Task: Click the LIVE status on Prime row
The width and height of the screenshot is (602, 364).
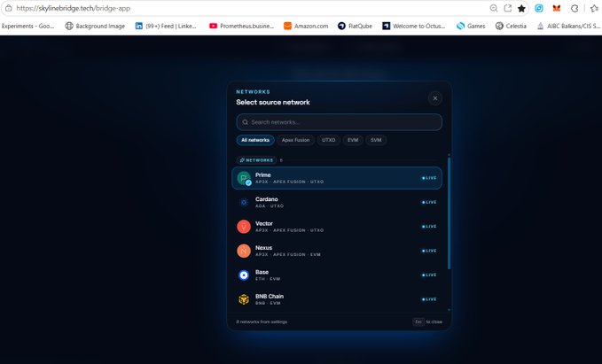Action: tap(429, 178)
